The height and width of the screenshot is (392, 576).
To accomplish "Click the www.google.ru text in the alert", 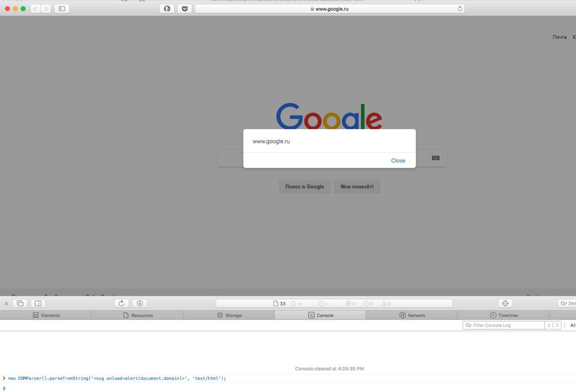I will click(x=271, y=141).
